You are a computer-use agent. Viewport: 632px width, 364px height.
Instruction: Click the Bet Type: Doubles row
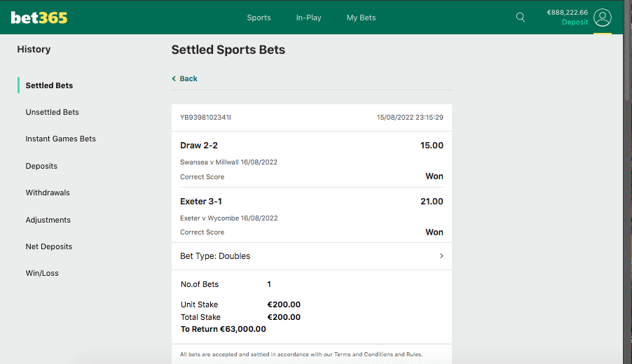(312, 256)
